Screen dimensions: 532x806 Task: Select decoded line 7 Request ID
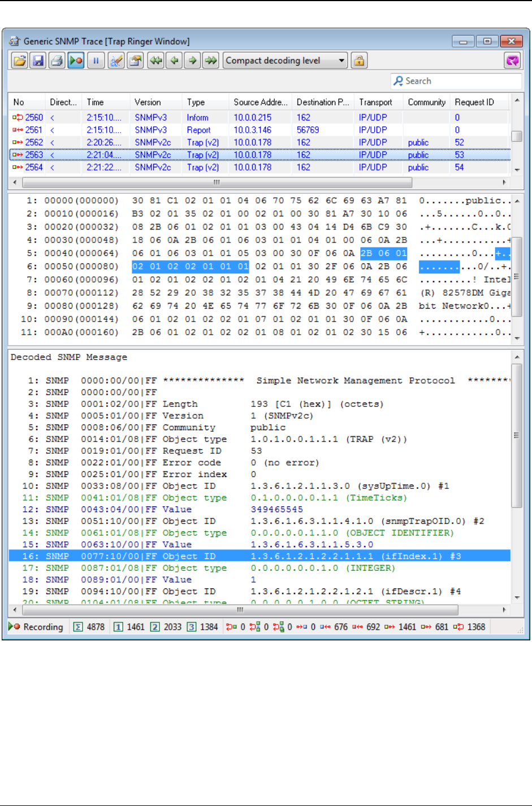tap(259, 451)
